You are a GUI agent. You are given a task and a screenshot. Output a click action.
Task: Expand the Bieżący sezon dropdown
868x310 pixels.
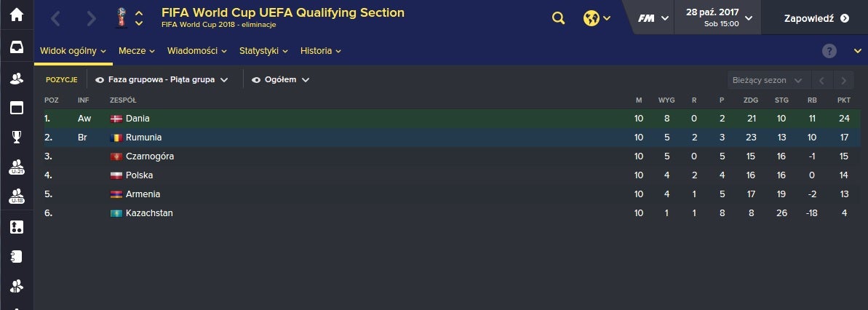[x=768, y=80]
